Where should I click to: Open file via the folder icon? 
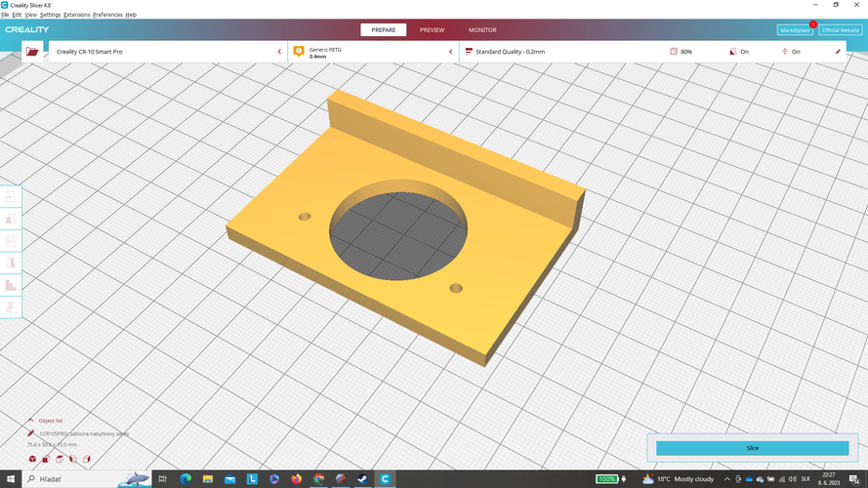coord(32,52)
